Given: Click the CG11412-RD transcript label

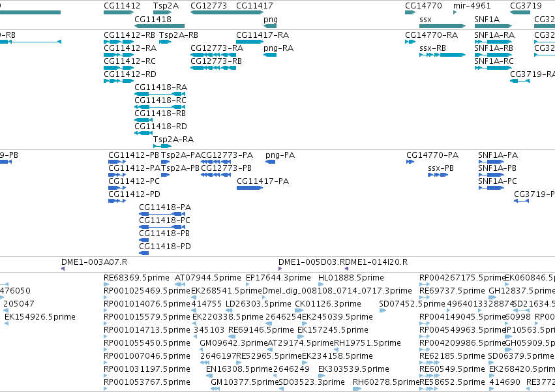Looking at the screenshot, I should point(130,74).
